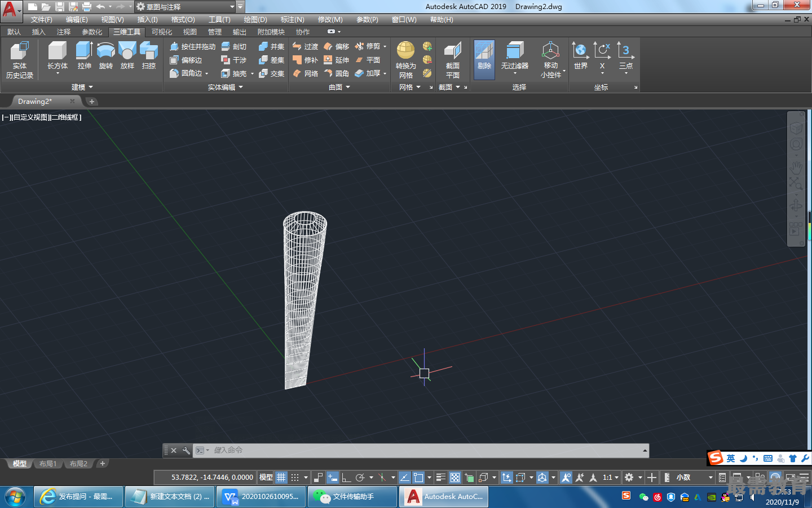812x508 pixels.
Task: Toggle 2D object snap in status bar
Action: pos(418,478)
